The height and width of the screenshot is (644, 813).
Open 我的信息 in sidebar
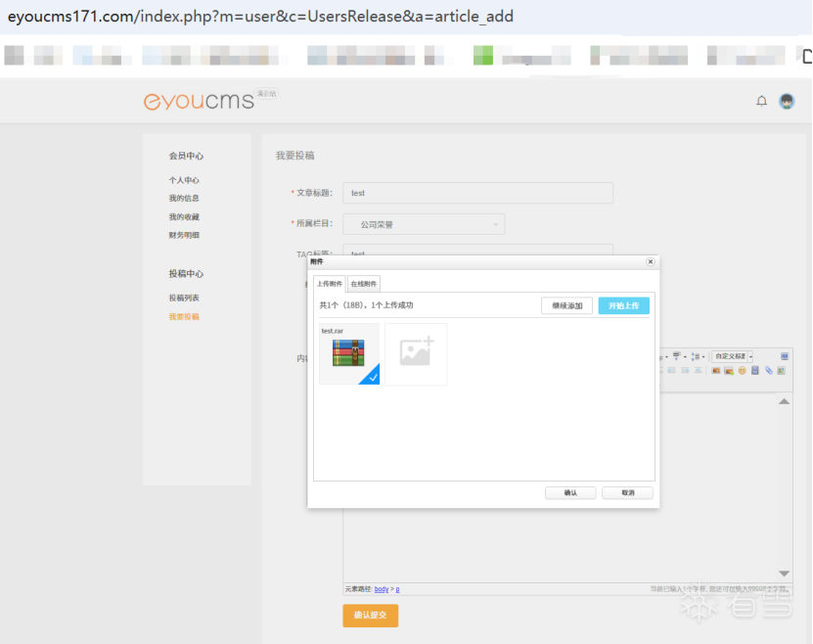click(184, 198)
